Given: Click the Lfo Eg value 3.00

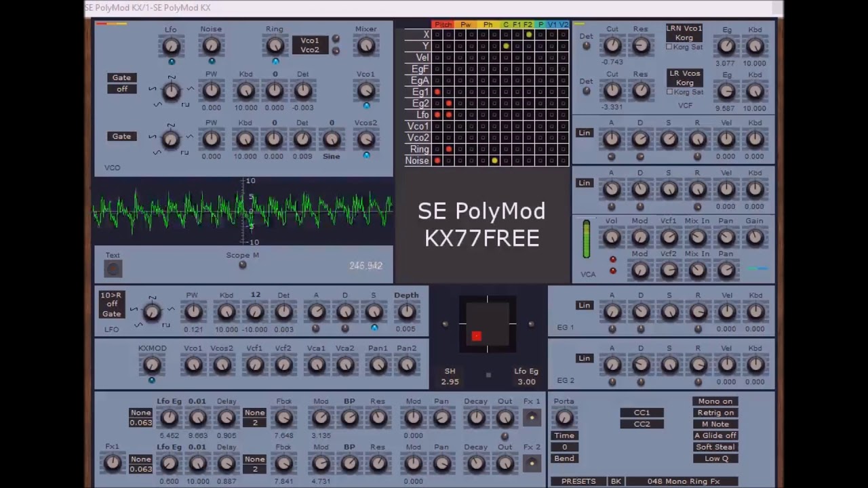Looking at the screenshot, I should 526,382.
